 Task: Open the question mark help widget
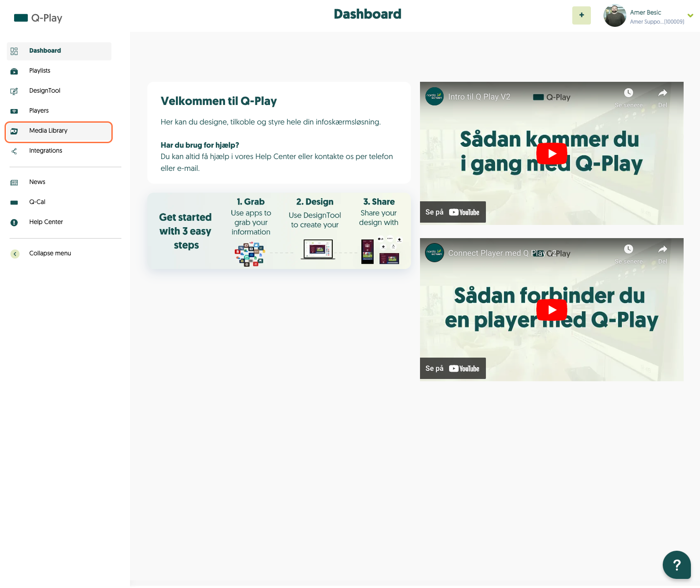point(676,564)
